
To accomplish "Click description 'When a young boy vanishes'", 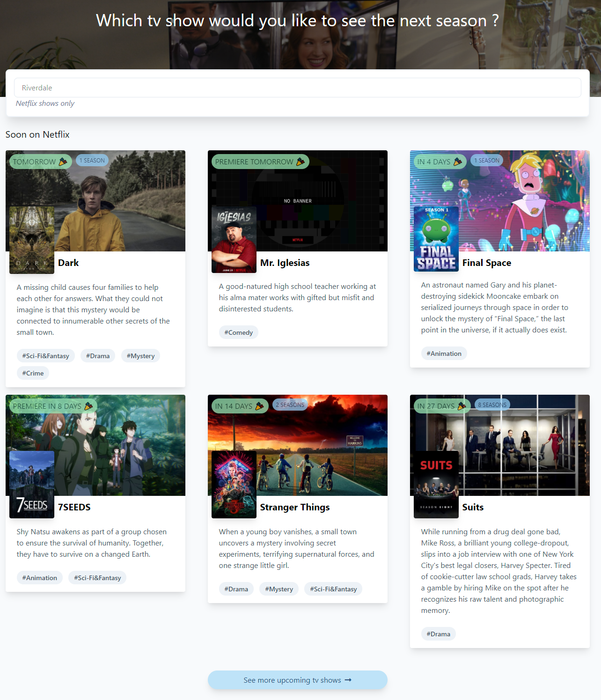I will (296, 548).
